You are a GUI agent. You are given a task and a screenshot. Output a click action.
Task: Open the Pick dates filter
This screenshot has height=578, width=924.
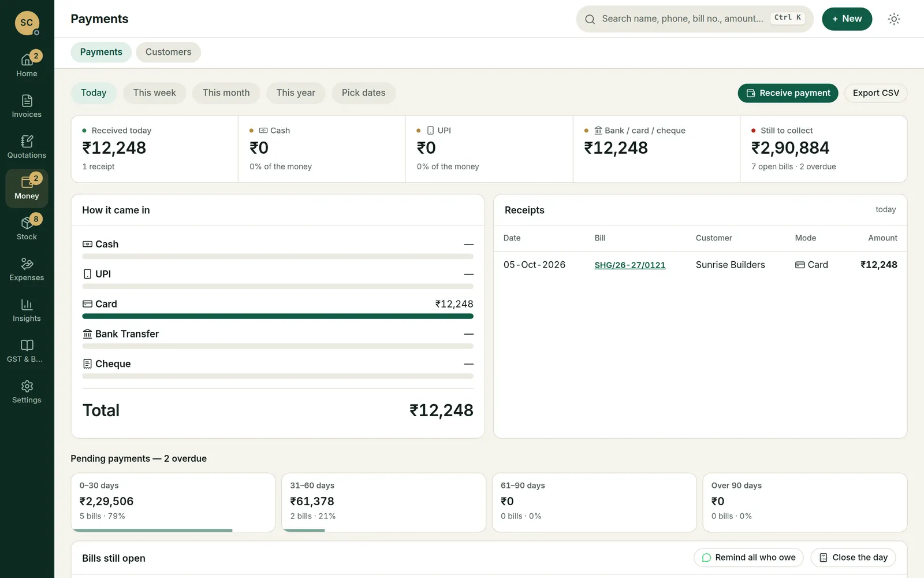pos(363,93)
